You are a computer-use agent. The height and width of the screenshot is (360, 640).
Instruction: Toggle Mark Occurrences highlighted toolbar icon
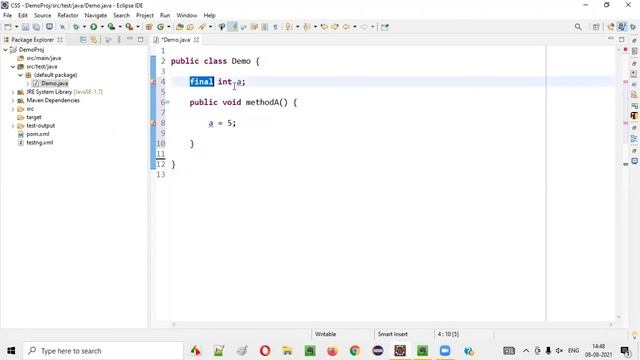pyautogui.click(x=233, y=27)
